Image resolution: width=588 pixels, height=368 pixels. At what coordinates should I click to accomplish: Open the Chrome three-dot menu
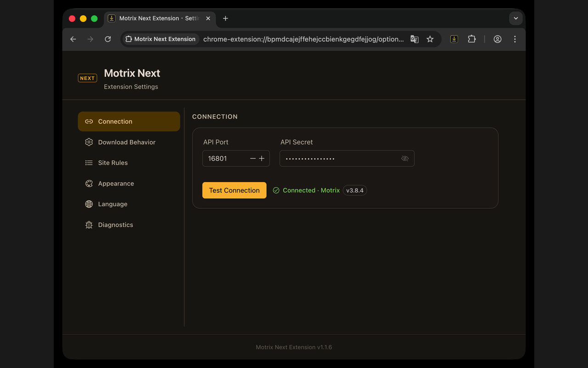(x=515, y=39)
